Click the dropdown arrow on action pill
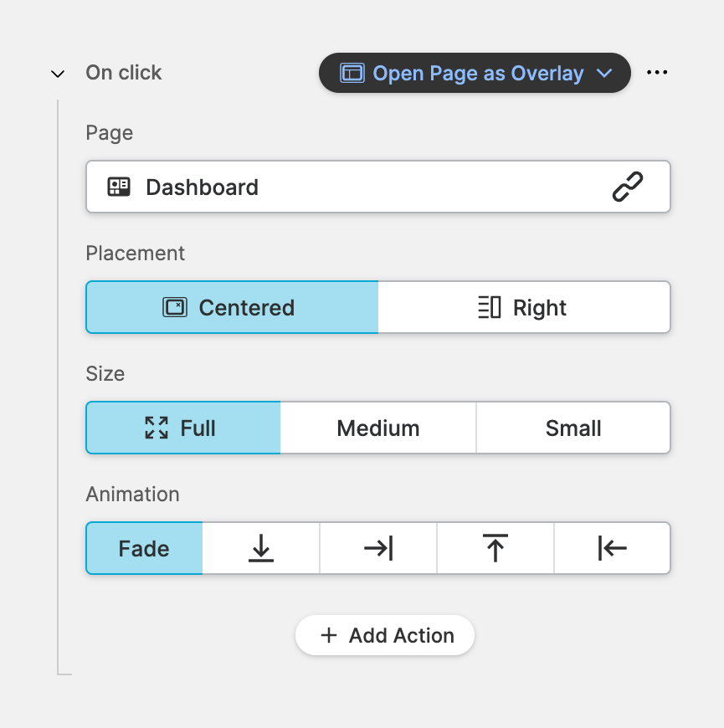This screenshot has width=724, height=728. pos(604,74)
